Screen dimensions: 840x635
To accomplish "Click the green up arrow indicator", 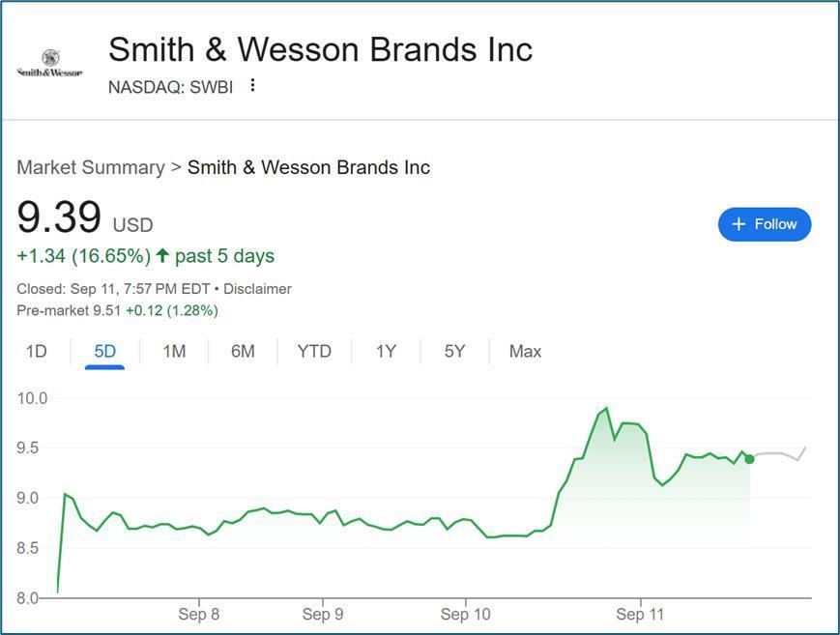I will pos(162,256).
